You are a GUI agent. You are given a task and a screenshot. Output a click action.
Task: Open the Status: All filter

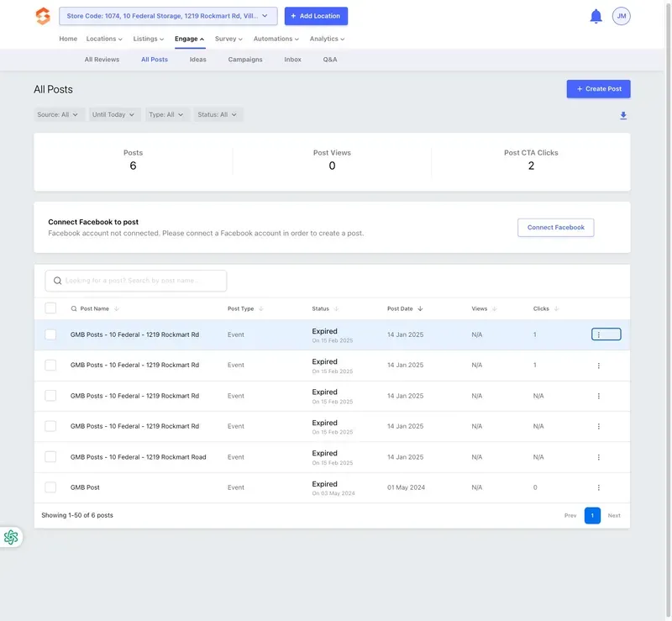tap(218, 114)
